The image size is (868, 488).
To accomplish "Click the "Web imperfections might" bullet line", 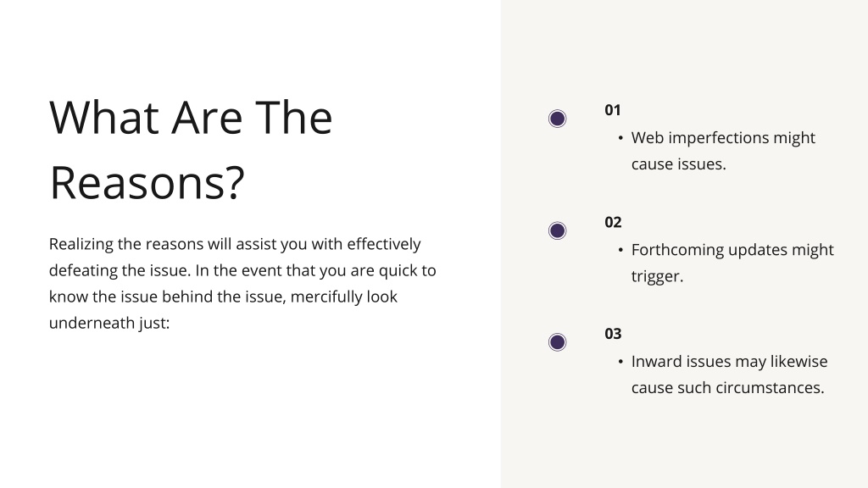I will (723, 138).
